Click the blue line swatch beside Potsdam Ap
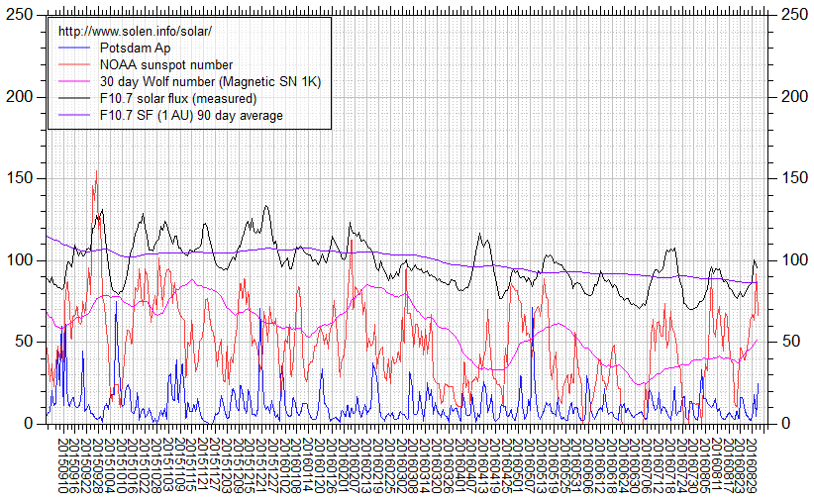The width and height of the screenshot is (814, 504). point(74,49)
